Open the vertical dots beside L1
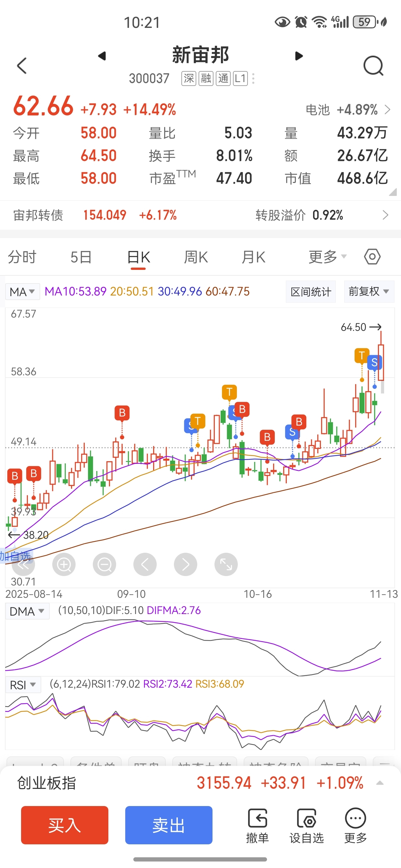The height and width of the screenshot is (868, 401). click(x=253, y=78)
